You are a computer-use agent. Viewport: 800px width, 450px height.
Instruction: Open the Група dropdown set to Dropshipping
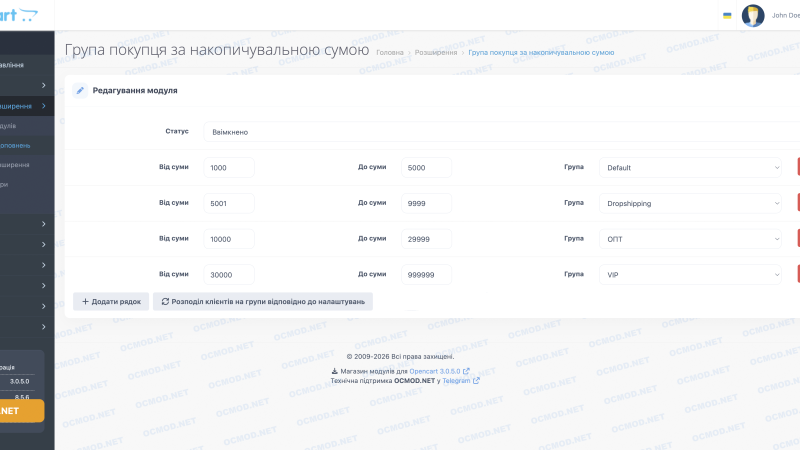coord(690,203)
